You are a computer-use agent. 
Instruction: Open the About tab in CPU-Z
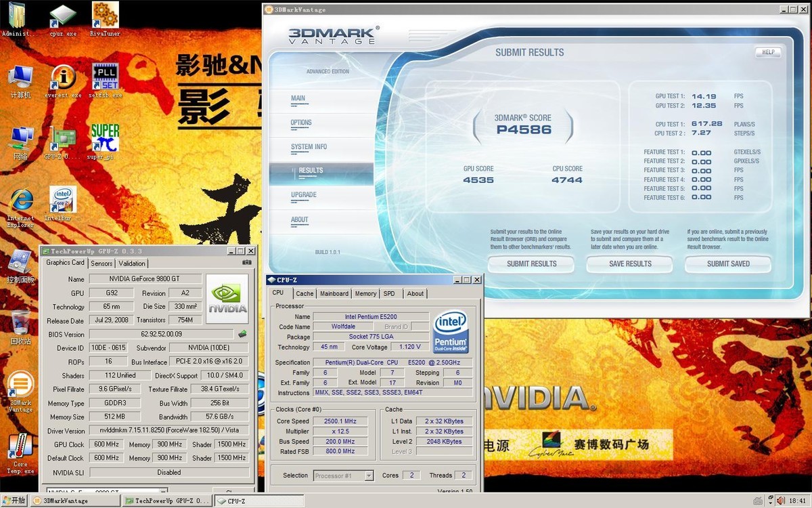click(415, 293)
